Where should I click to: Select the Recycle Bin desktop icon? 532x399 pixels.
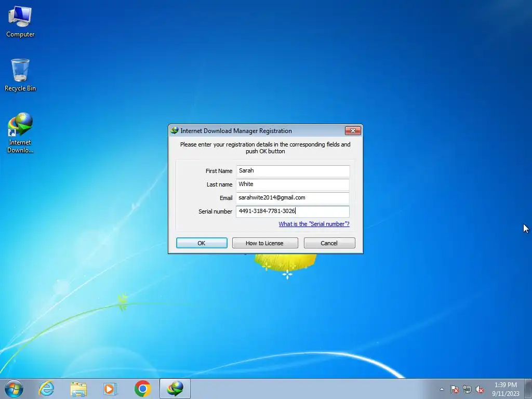point(20,75)
